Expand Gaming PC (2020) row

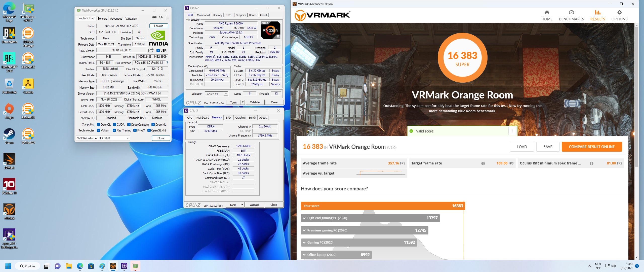pyautogui.click(x=359, y=243)
